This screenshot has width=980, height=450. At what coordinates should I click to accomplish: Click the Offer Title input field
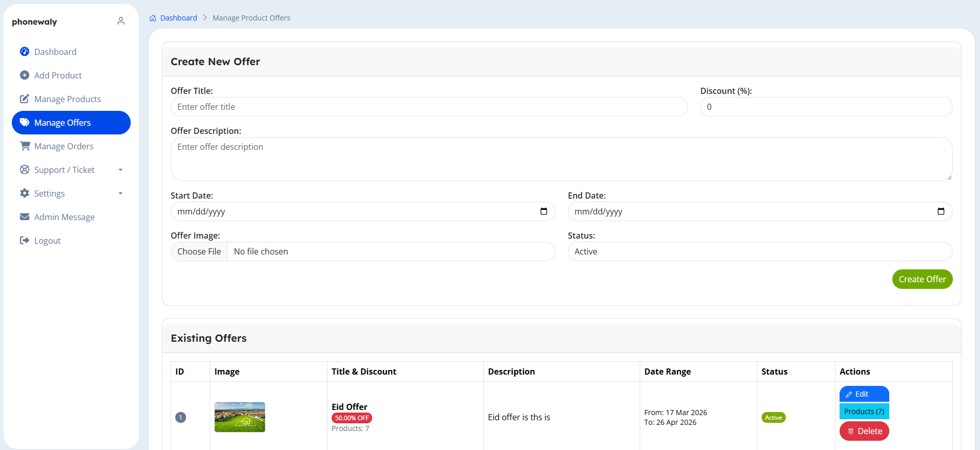(429, 107)
